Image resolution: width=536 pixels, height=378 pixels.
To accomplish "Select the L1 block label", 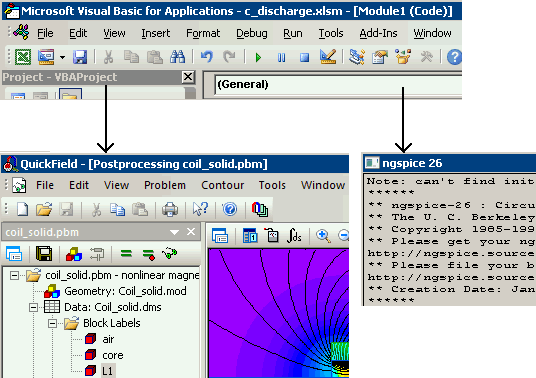I will click(107, 371).
